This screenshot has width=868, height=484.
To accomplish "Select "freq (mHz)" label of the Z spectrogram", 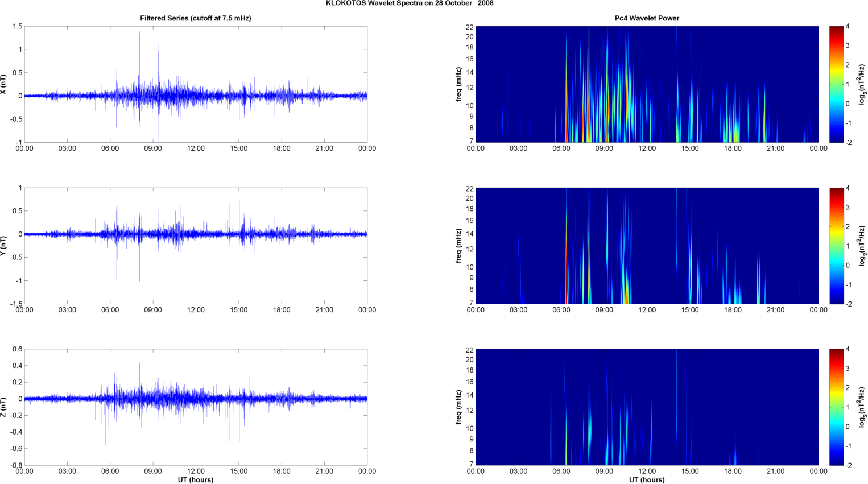I will click(458, 407).
